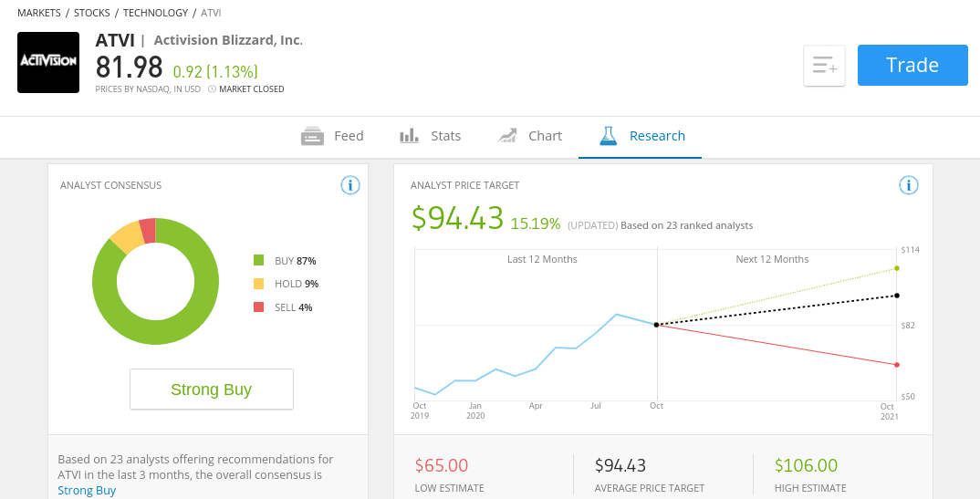Image resolution: width=980 pixels, height=499 pixels.
Task: Go to STOCKS breadcrumb
Action: [92, 13]
